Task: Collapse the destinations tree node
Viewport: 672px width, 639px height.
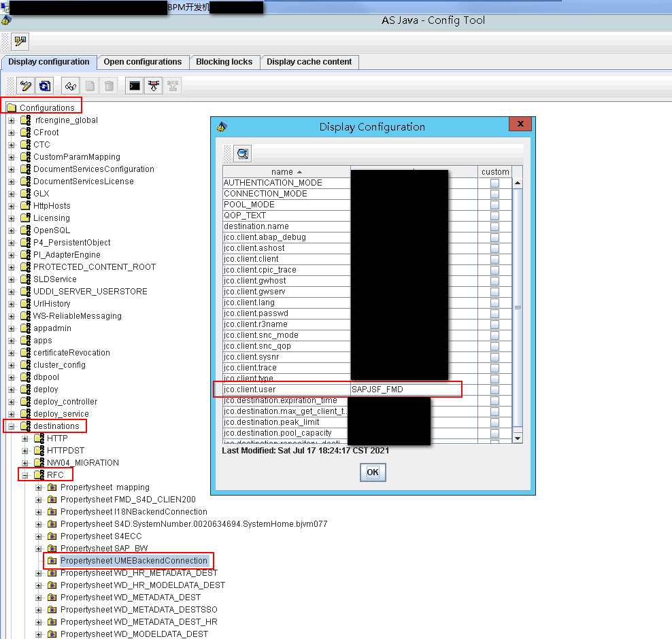Action: [x=12, y=426]
